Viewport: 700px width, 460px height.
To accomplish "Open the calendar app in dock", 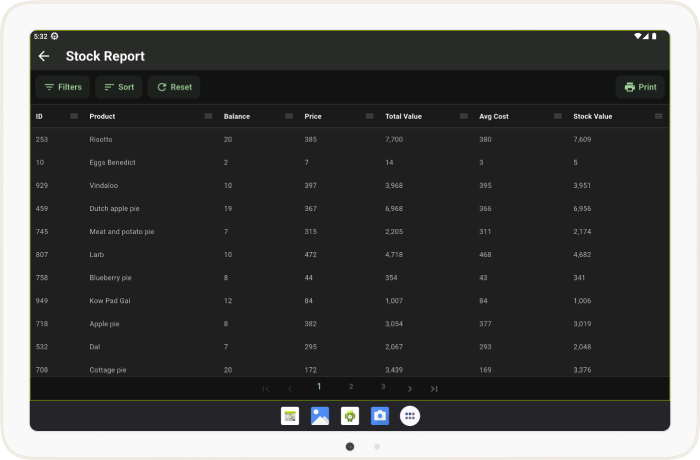I will pyautogui.click(x=290, y=416).
